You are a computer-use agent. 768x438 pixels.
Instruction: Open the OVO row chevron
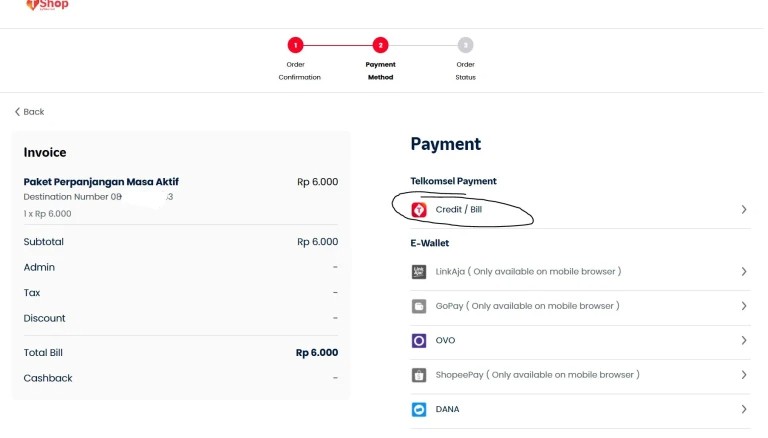tap(744, 341)
